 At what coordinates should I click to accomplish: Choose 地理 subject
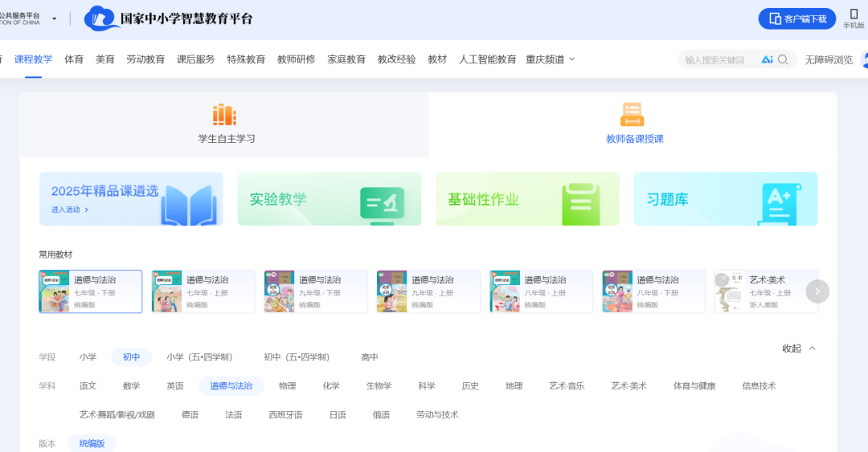coord(514,385)
